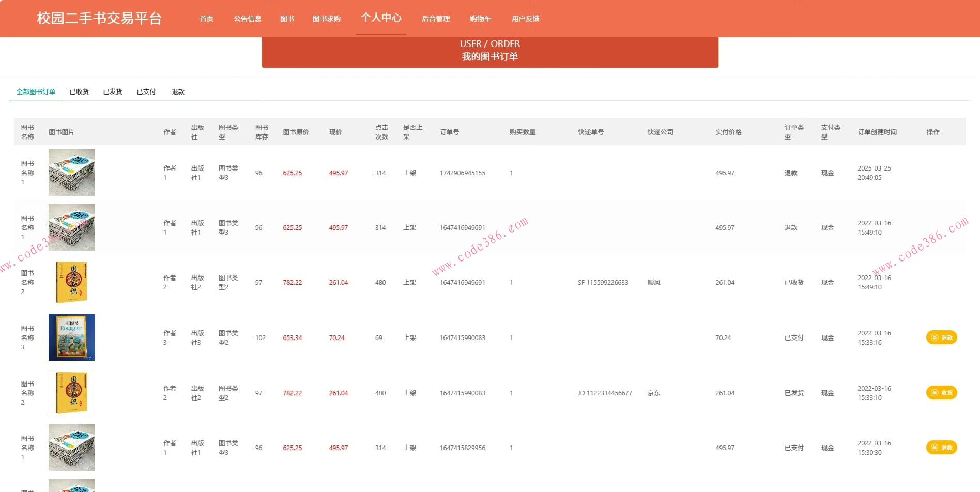
Task: Go to 后台管理 admin page
Action: click(x=436, y=19)
